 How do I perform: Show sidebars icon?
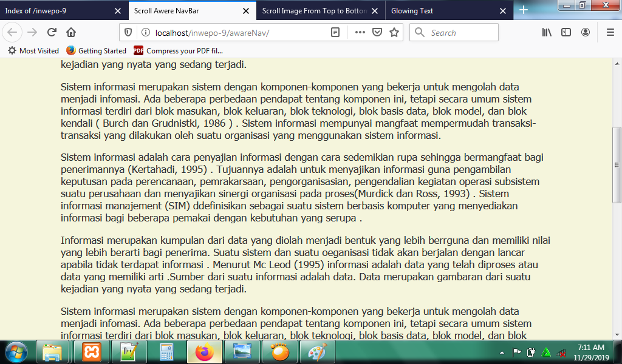[566, 33]
